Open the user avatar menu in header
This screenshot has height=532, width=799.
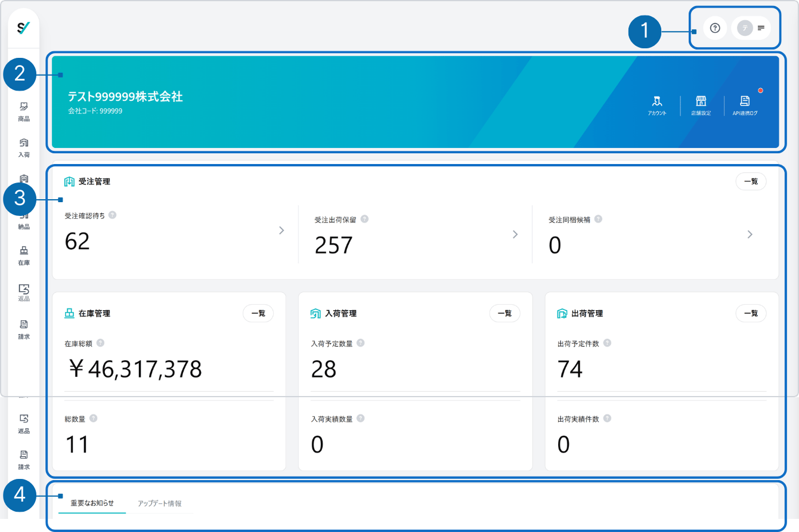[x=751, y=28]
